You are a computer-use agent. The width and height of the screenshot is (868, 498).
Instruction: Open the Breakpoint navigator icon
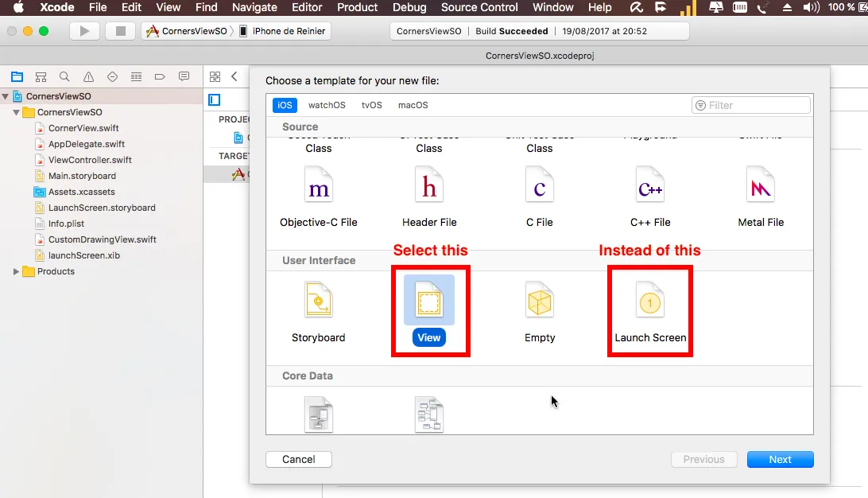pos(160,76)
